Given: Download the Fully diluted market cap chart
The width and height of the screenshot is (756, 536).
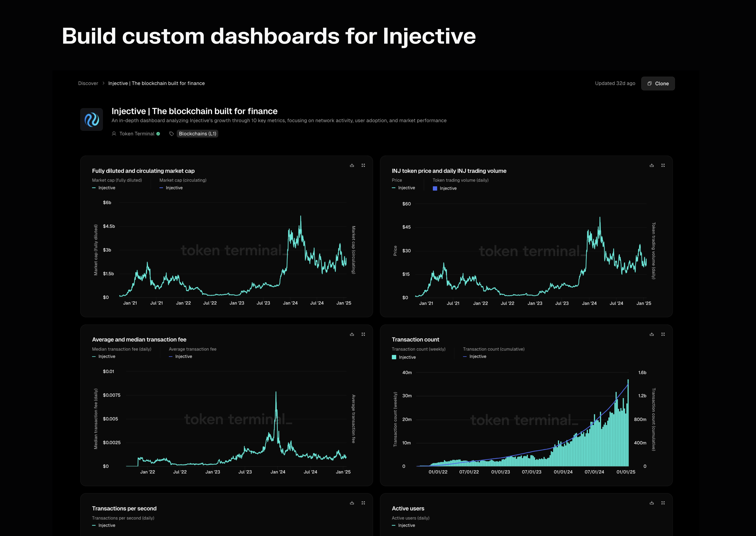Looking at the screenshot, I should (352, 165).
